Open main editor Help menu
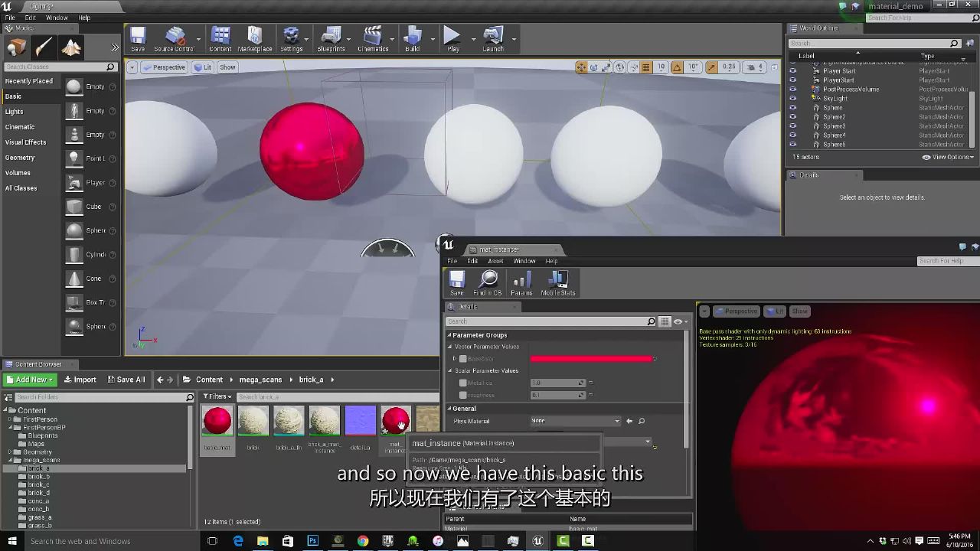980x551 pixels. click(x=84, y=18)
